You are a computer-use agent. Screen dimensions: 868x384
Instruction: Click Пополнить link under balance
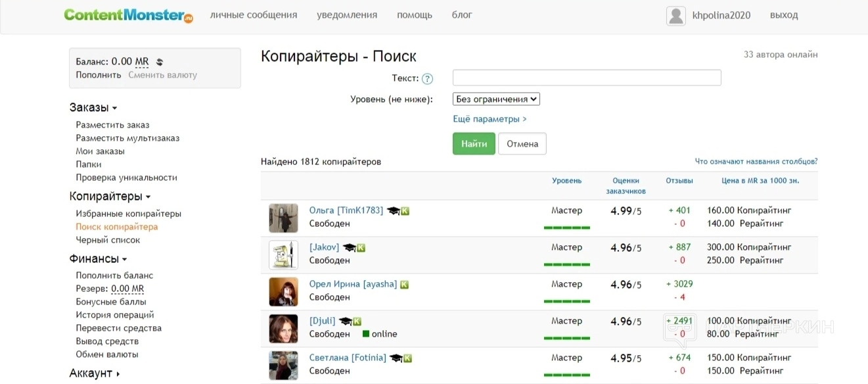(x=99, y=75)
